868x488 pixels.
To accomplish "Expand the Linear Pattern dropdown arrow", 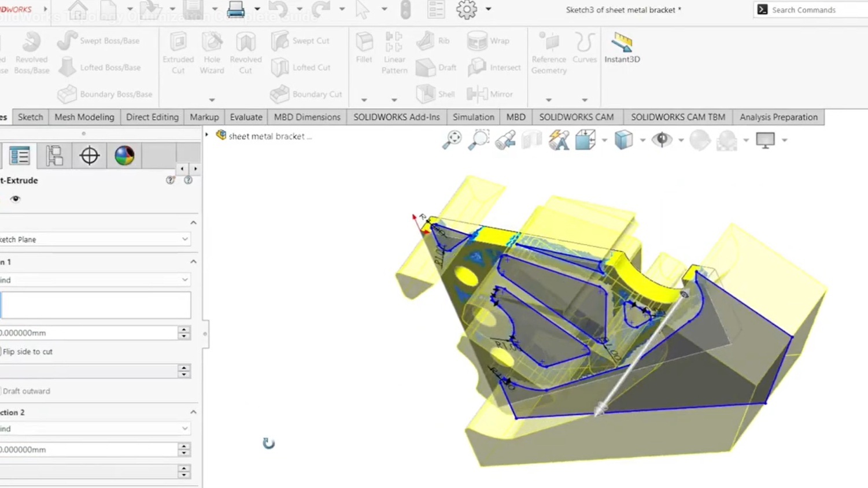I will click(394, 100).
